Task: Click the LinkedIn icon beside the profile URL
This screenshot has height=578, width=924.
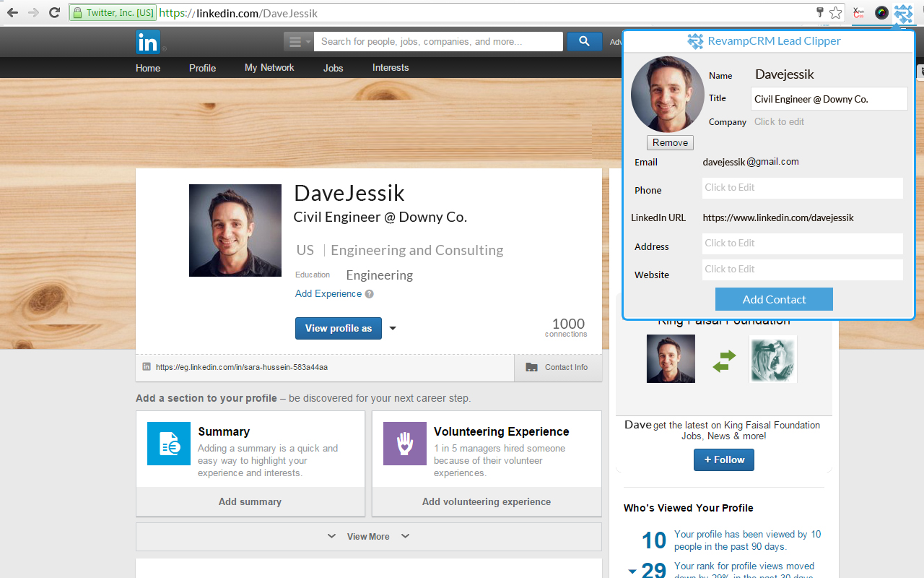Action: click(x=147, y=367)
